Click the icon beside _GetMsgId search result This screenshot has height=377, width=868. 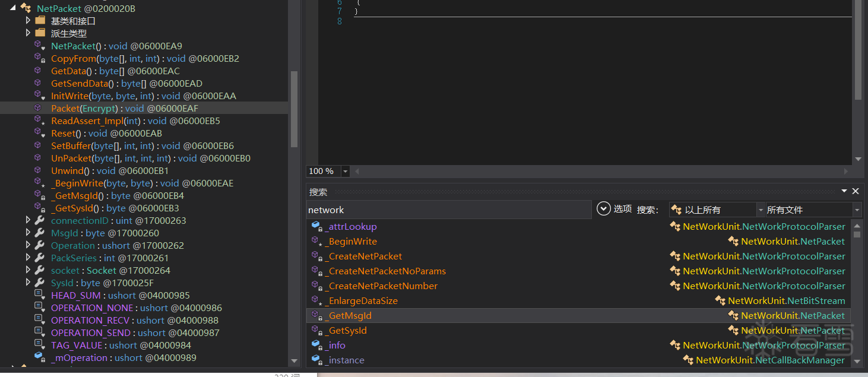[317, 316]
